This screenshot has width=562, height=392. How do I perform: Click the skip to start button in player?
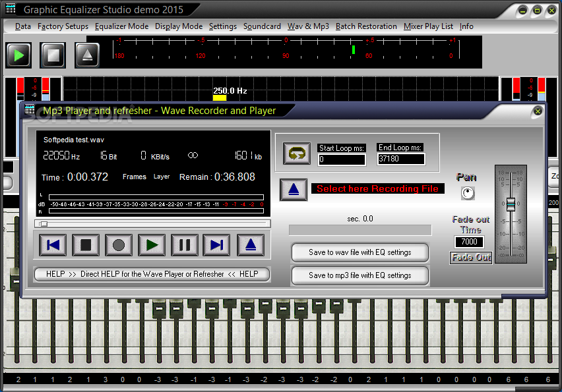(53, 245)
